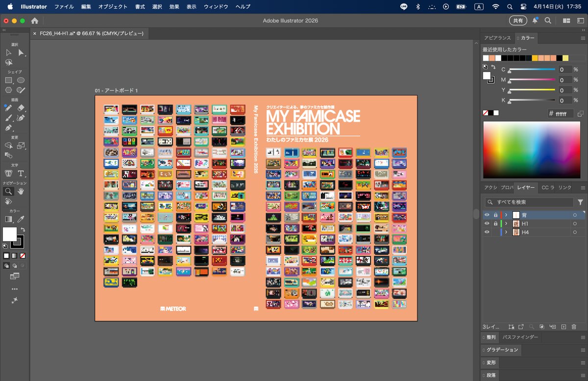588x381 pixels.
Task: Select the Hand tool
Action: point(21,191)
